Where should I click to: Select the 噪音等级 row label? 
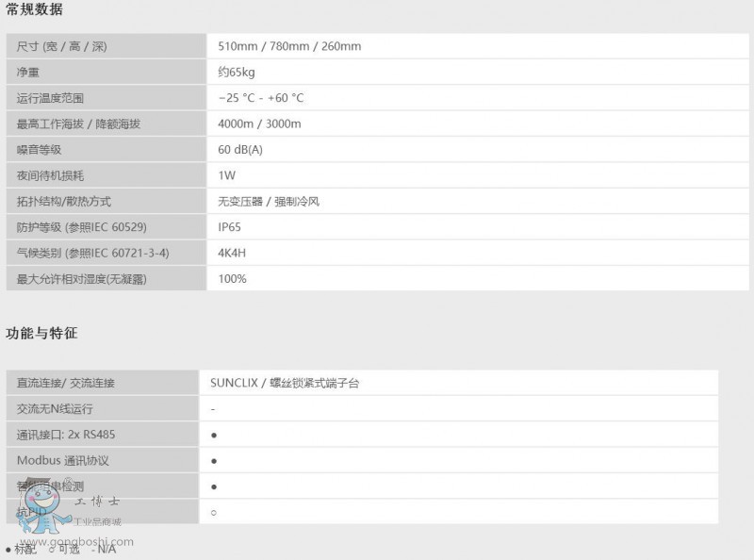(x=40, y=149)
